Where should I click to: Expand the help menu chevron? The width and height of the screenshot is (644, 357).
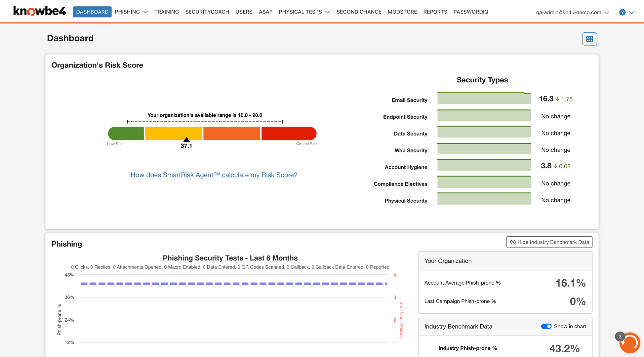pos(631,13)
